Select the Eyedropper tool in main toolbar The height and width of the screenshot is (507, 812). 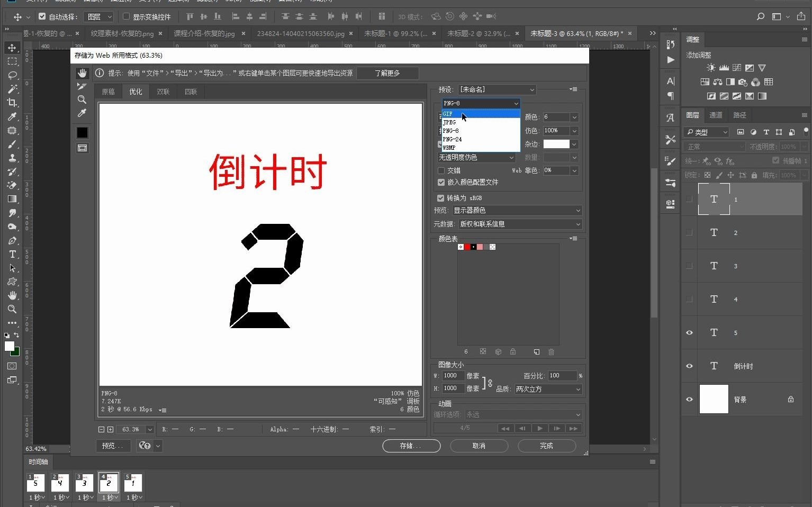12,116
